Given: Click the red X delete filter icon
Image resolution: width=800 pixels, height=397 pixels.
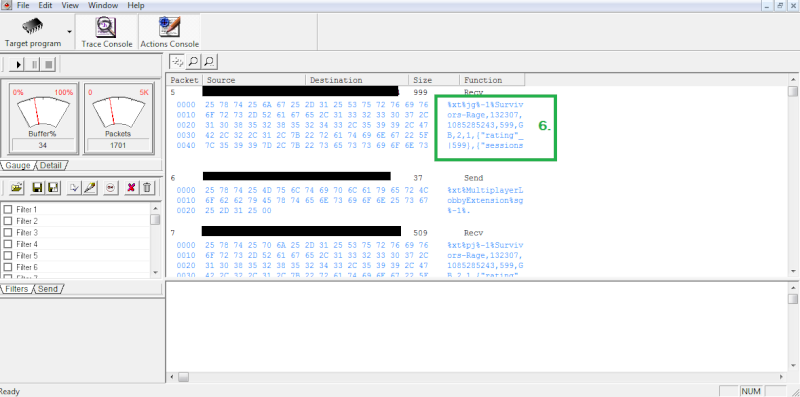Looking at the screenshot, I should [x=131, y=188].
